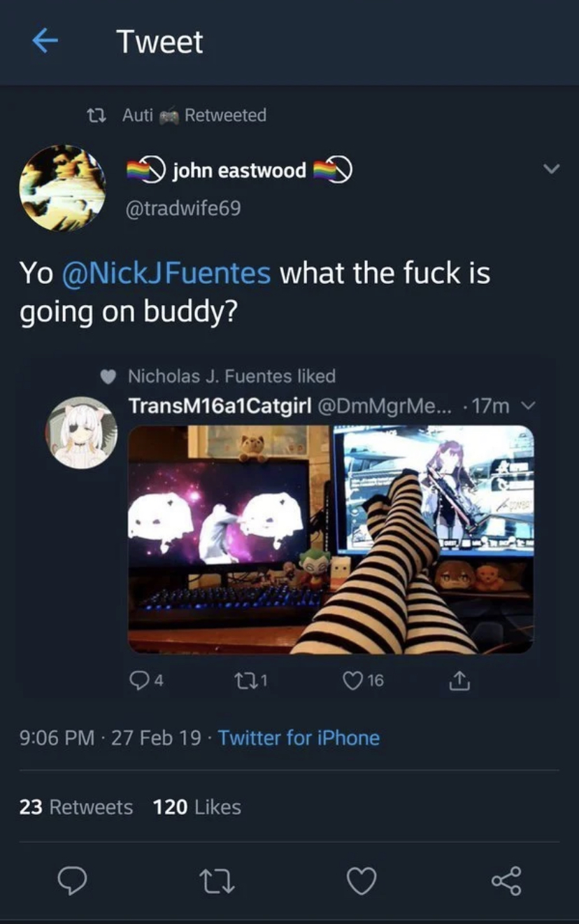
Task: Open tweet options chevron beside john eastwood
Action: pos(552,169)
